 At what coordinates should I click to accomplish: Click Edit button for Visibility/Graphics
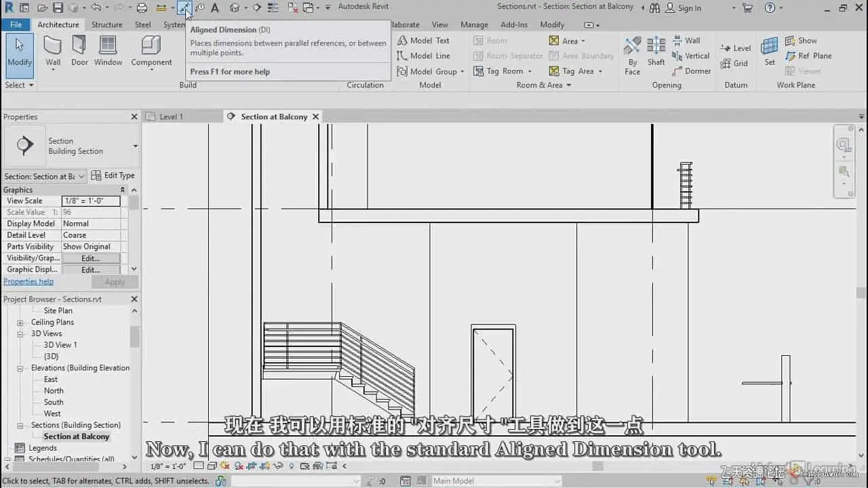pyautogui.click(x=91, y=258)
